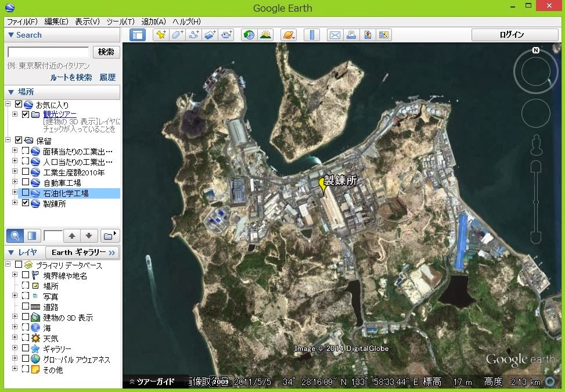Uncheck the 製錬所 places checkbox

(x=26, y=203)
